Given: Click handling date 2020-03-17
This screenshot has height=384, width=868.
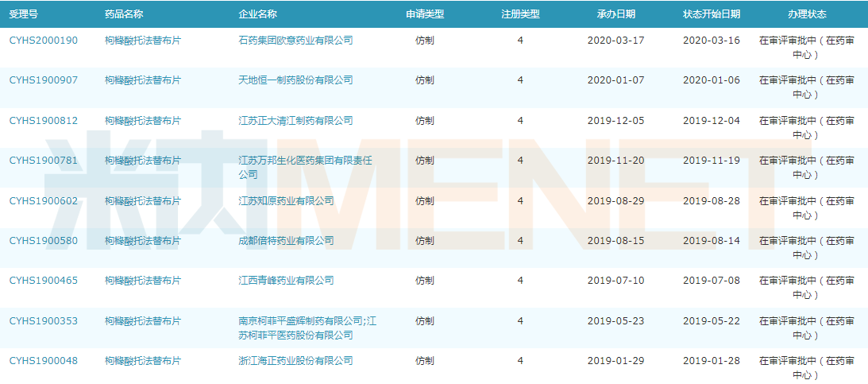Looking at the screenshot, I should 615,41.
